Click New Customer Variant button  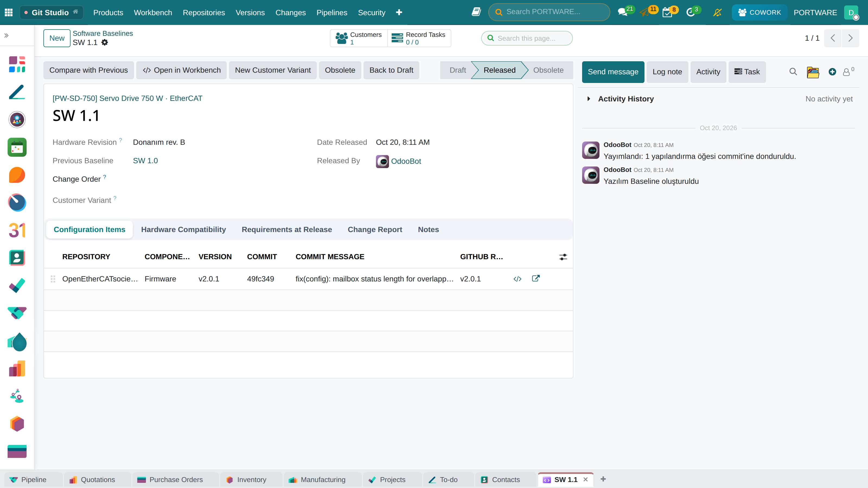click(273, 70)
